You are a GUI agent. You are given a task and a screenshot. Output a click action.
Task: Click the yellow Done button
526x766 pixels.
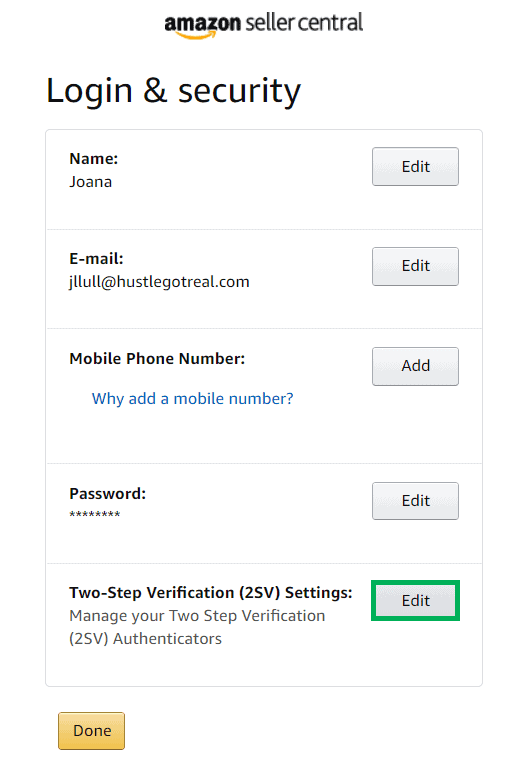[x=91, y=731]
